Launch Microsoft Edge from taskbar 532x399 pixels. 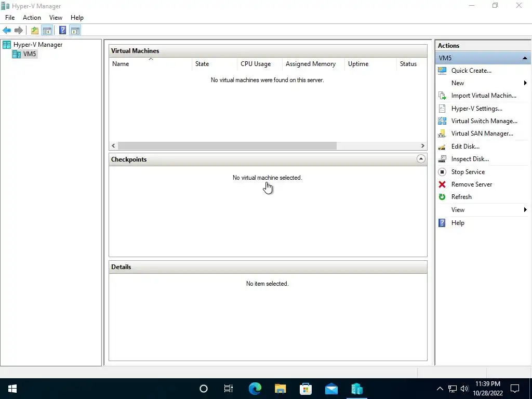pyautogui.click(x=255, y=389)
